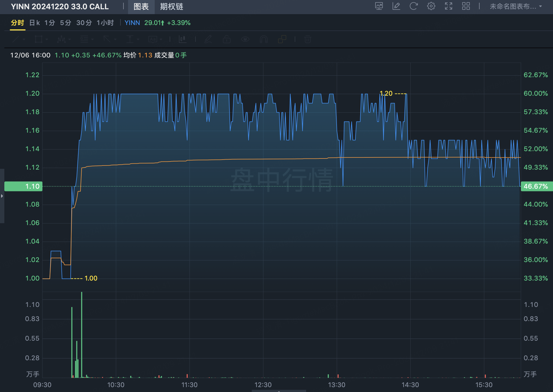Click the 15:30 time axis label
Screen dimensions: 553x392
point(484,385)
